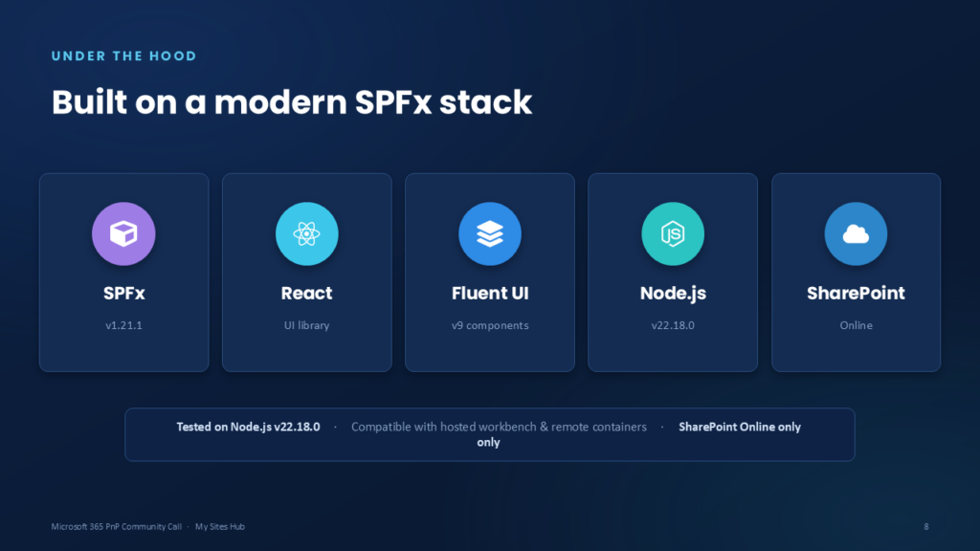The image size is (980, 551).
Task: Click the 'UI library' subtitle
Action: (307, 325)
